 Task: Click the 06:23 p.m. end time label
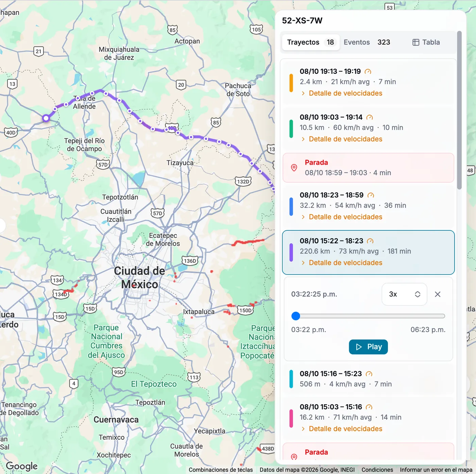point(428,330)
